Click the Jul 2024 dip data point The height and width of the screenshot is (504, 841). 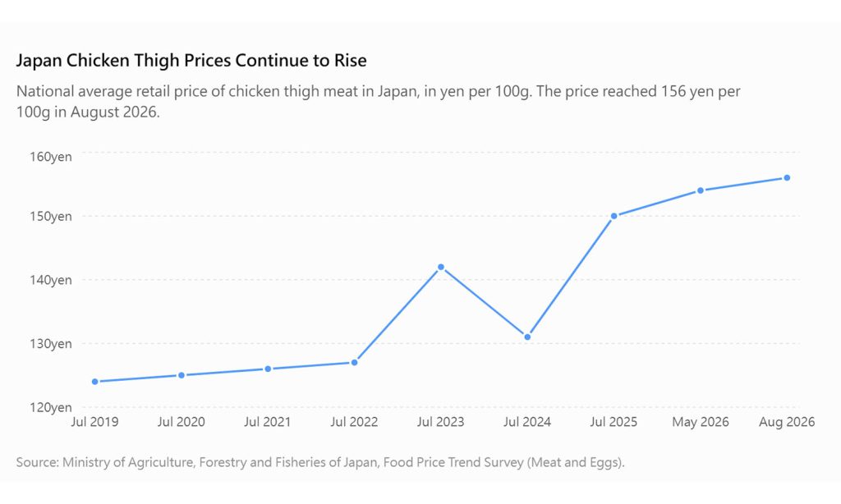tap(527, 337)
